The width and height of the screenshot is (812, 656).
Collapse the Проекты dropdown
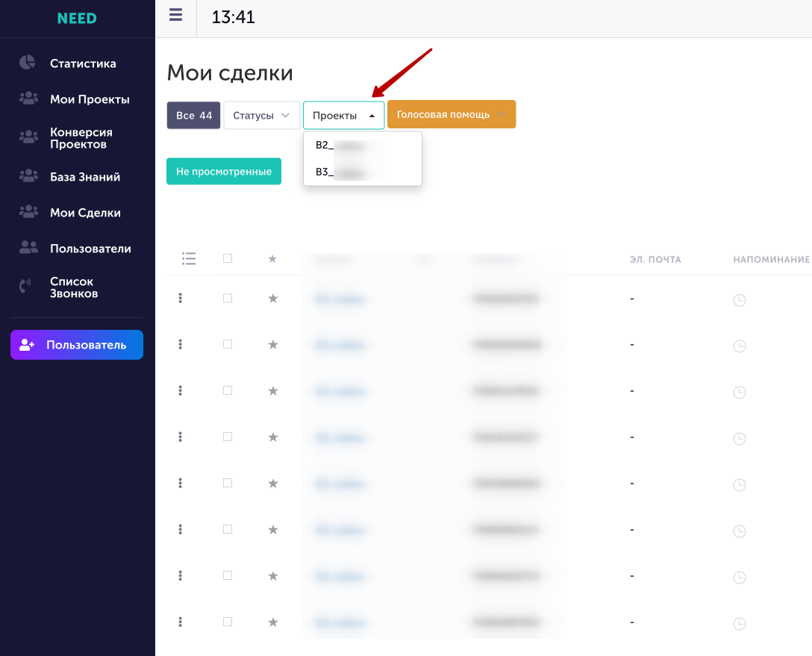344,116
